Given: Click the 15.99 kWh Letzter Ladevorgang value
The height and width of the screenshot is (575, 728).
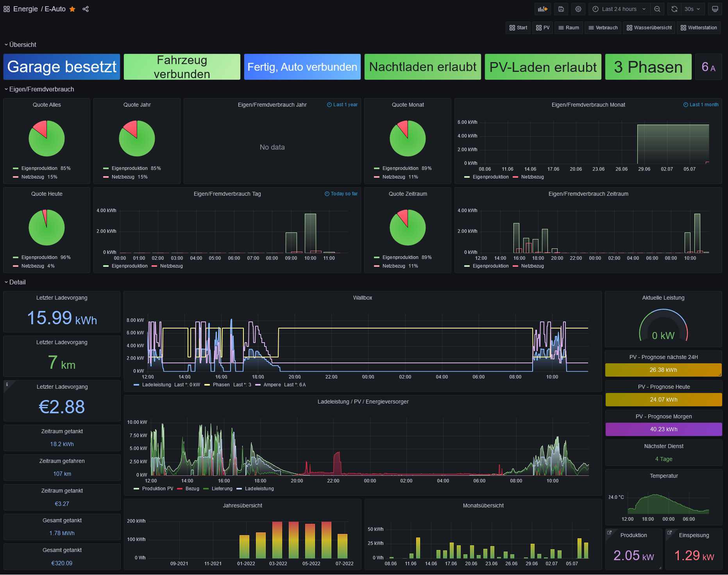Looking at the screenshot, I should pos(62,318).
